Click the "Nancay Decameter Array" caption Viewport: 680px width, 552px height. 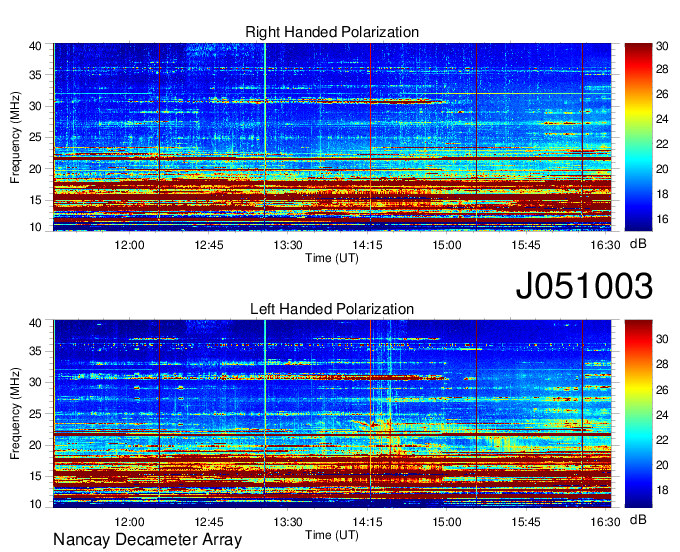click(x=147, y=540)
